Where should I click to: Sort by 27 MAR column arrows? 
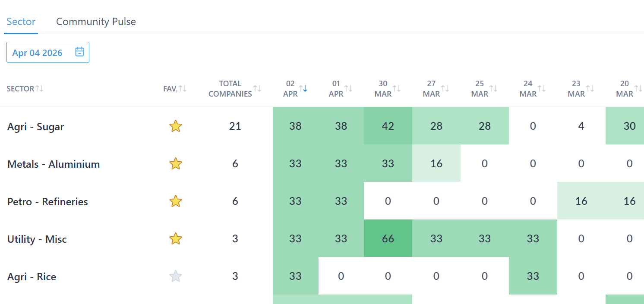click(445, 88)
